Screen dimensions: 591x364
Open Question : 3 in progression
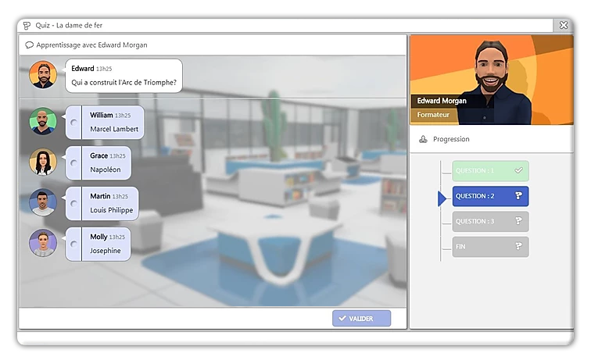pos(490,221)
